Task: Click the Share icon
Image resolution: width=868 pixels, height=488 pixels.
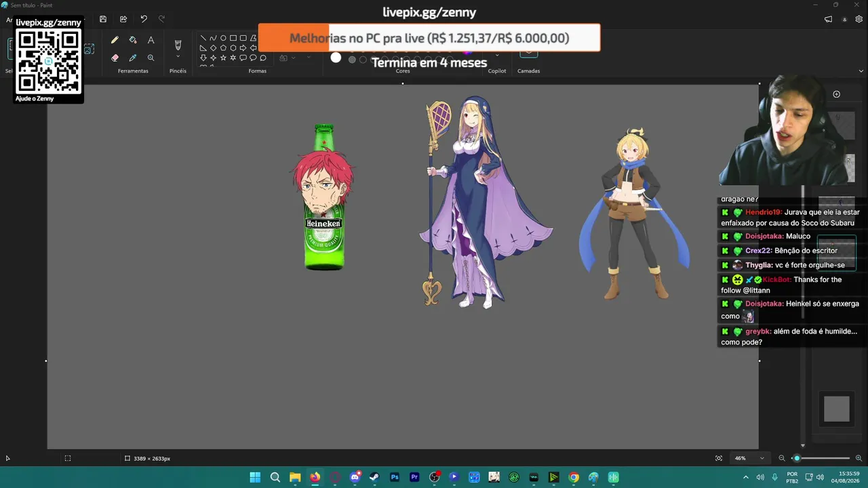Action: click(123, 19)
